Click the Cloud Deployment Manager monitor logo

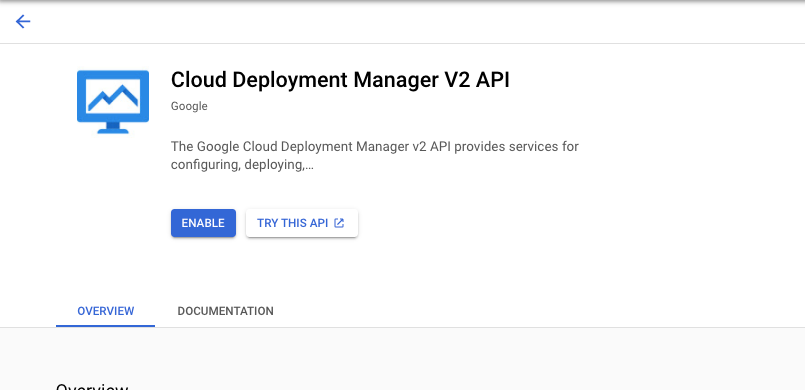pyautogui.click(x=113, y=102)
